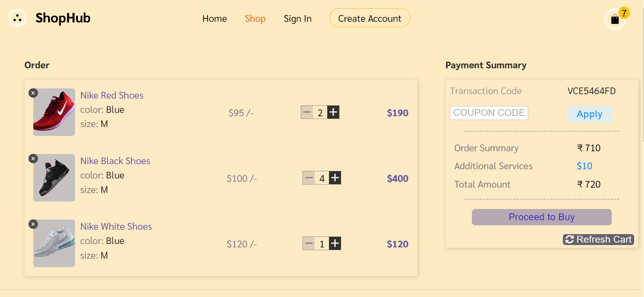Remove Nike White Shoes from order
The image size is (644, 297).
[x=33, y=224]
